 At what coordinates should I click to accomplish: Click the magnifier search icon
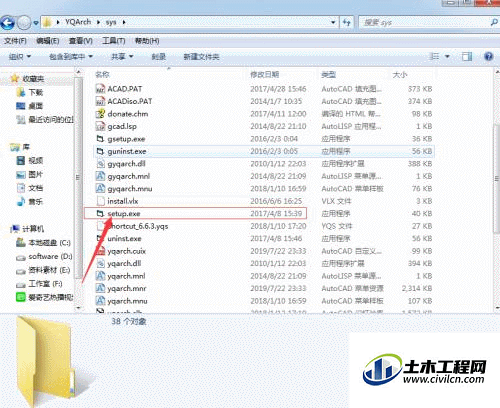(494, 22)
